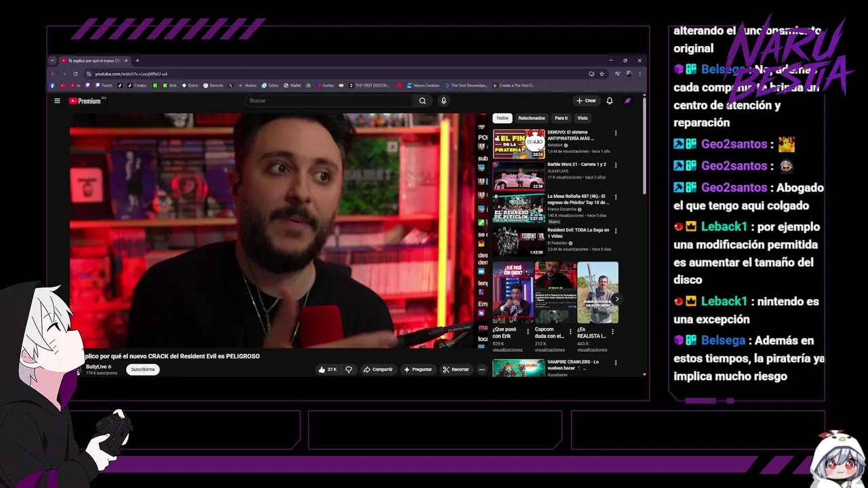Open the account avatar menu

click(x=628, y=101)
